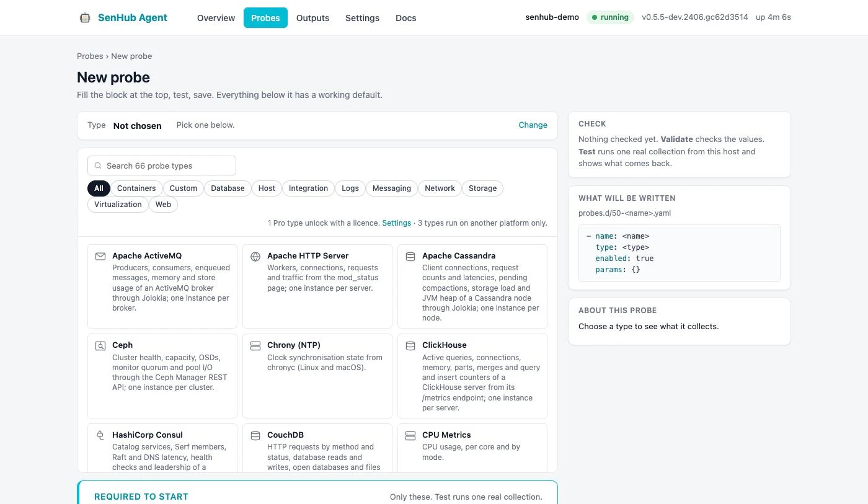Focus the Search 66 probe types field
The image size is (868, 504).
[162, 166]
